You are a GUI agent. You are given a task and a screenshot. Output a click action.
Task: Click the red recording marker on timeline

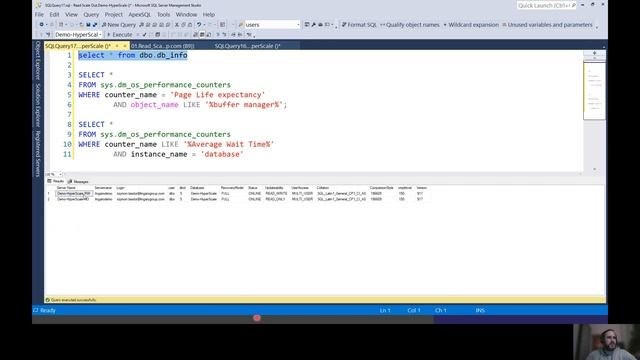point(257,318)
